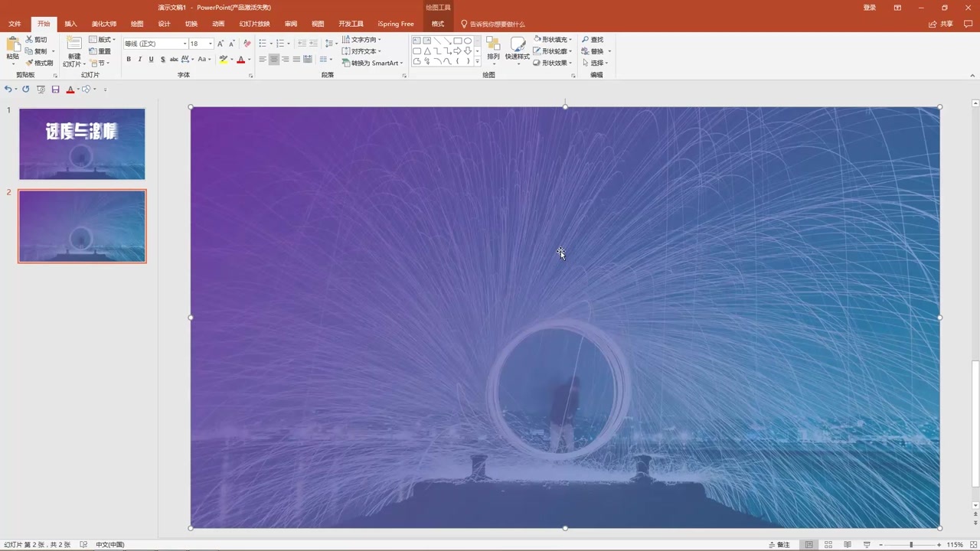Switch to the Design (设计) tab
The width and height of the screenshot is (980, 551).
point(164,24)
